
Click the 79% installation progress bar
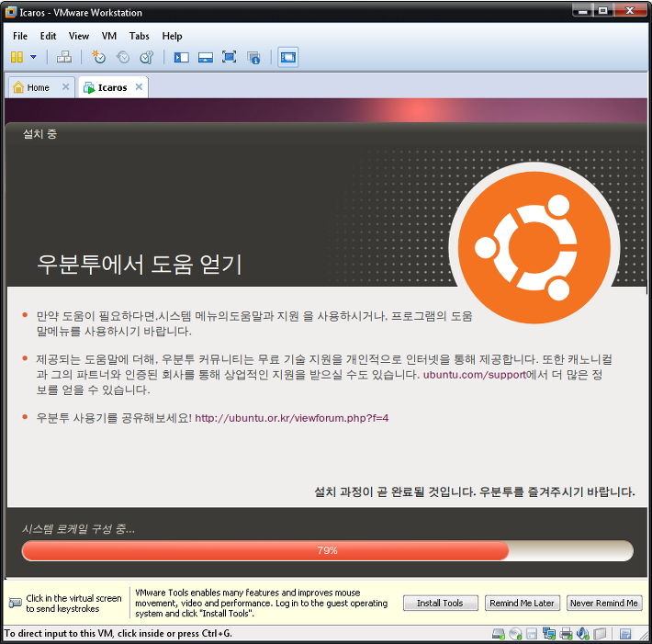point(328,551)
